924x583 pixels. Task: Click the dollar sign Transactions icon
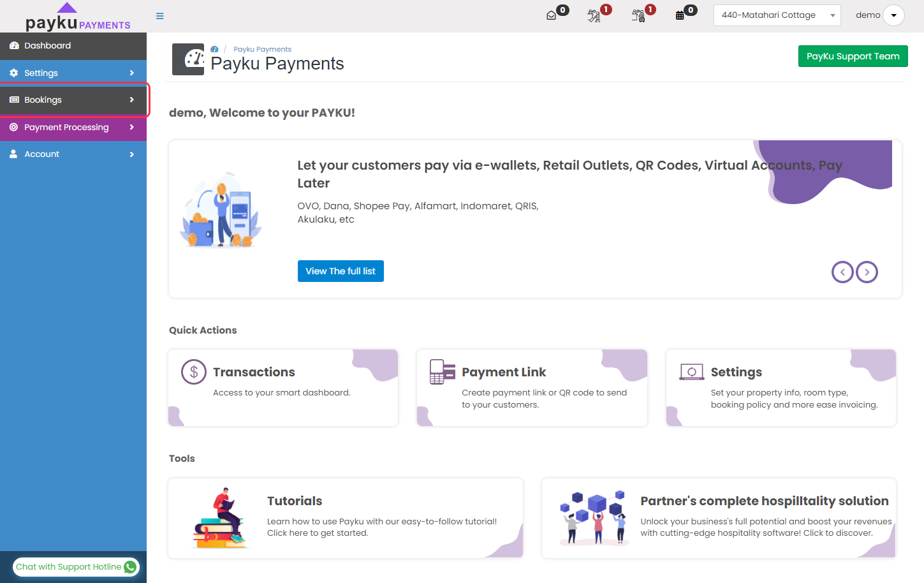194,372
